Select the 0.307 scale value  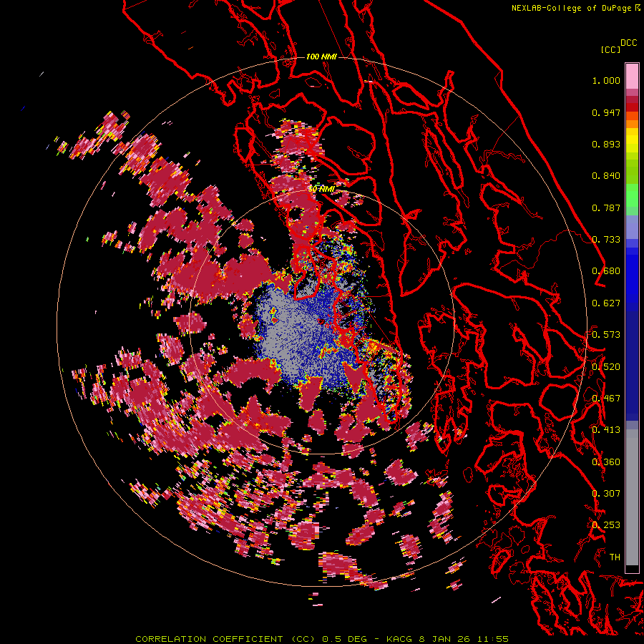[x=606, y=494]
